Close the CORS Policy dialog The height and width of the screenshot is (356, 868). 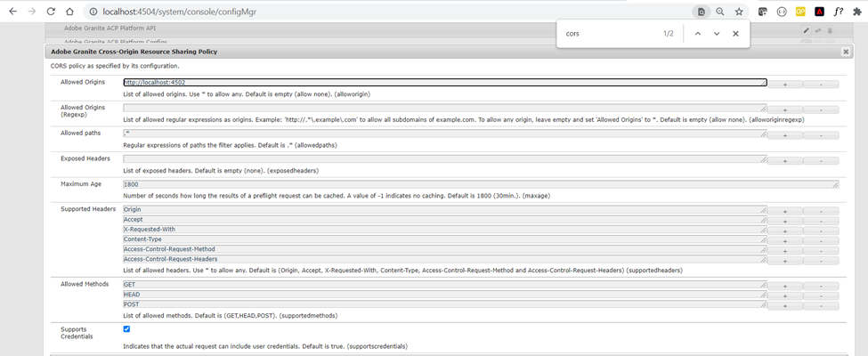click(846, 52)
